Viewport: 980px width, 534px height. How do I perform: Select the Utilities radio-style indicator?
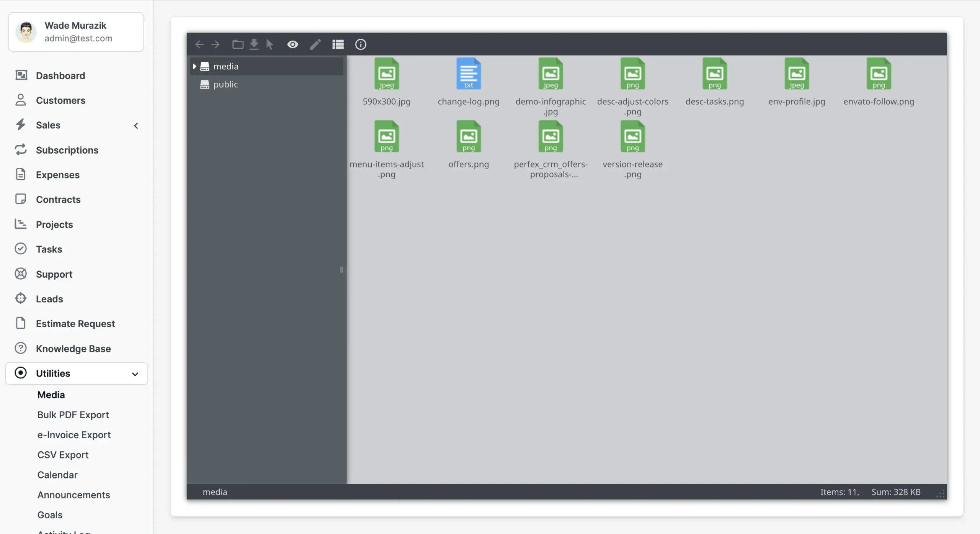click(21, 373)
